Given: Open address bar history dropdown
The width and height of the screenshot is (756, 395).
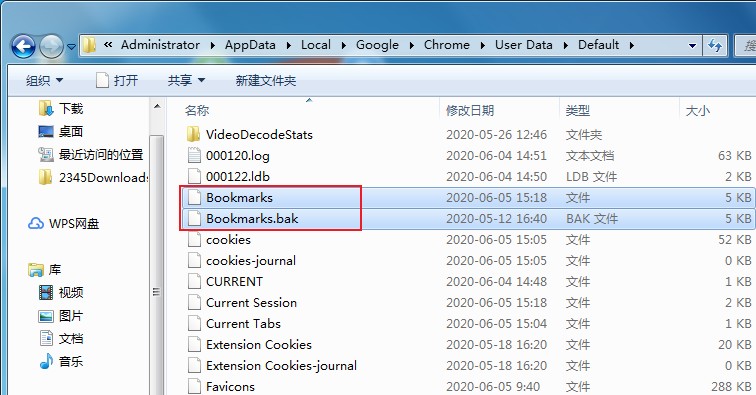Looking at the screenshot, I should click(x=692, y=46).
